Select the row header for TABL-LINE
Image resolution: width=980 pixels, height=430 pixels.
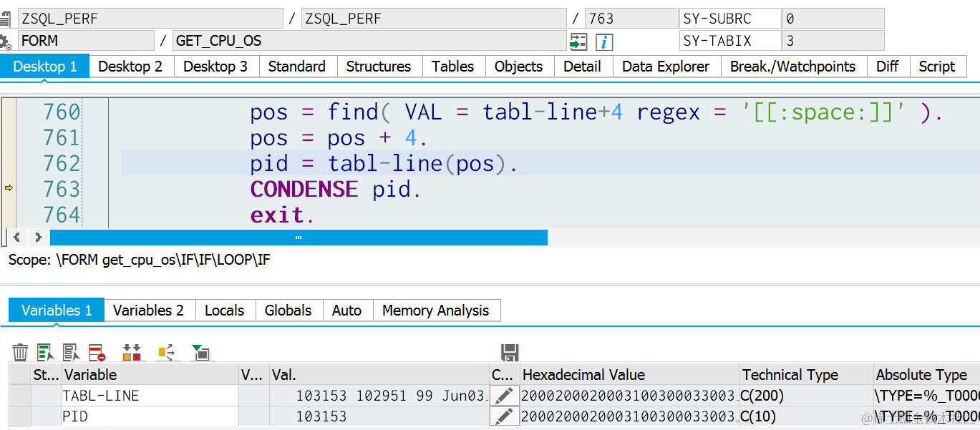(20, 396)
